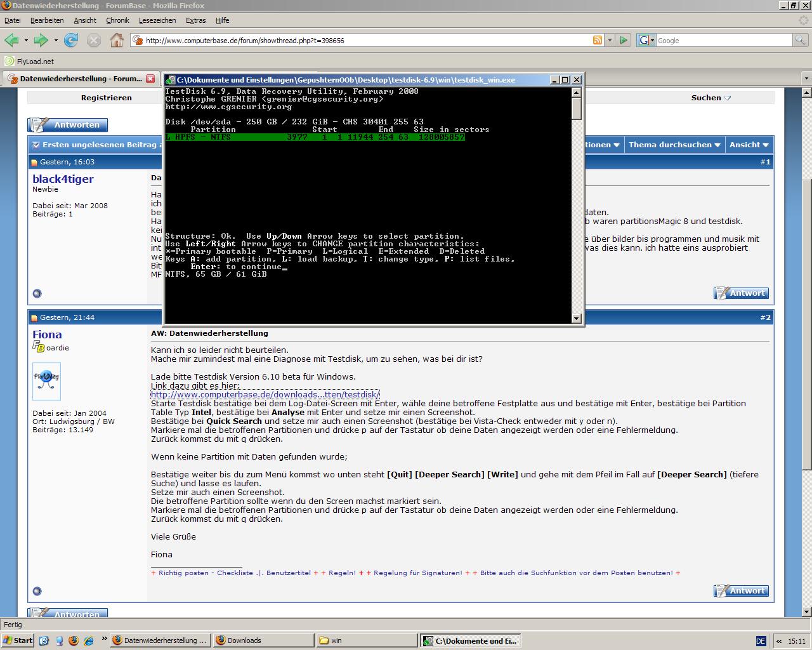The width and height of the screenshot is (812, 650).
Task: Open the Ansicht menu
Action: point(85,20)
